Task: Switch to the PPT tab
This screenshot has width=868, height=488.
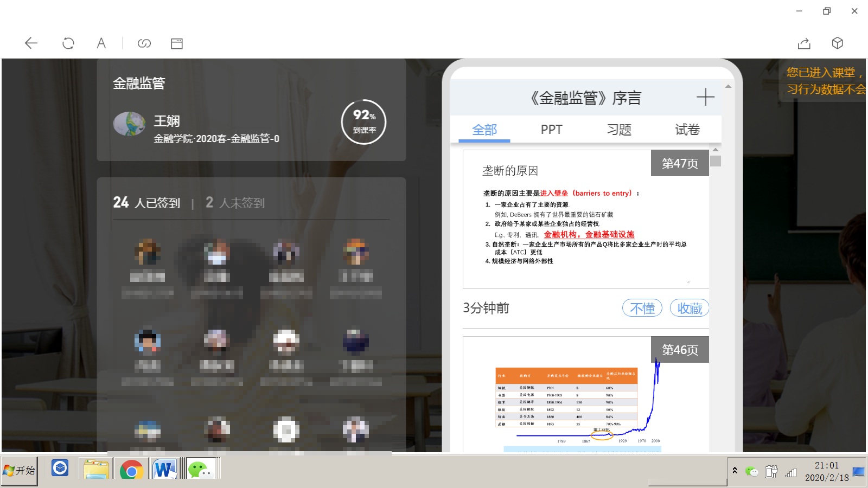Action: (x=551, y=130)
